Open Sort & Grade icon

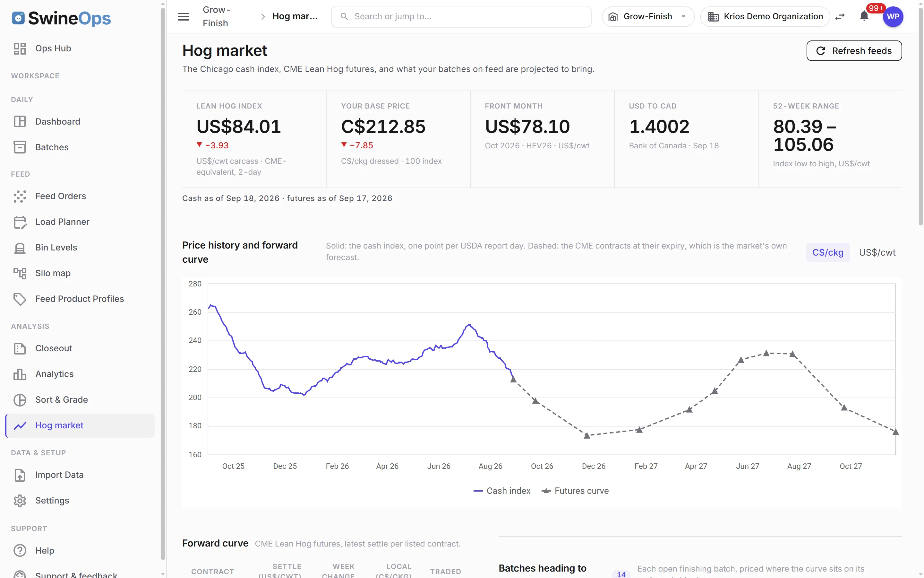(20, 399)
